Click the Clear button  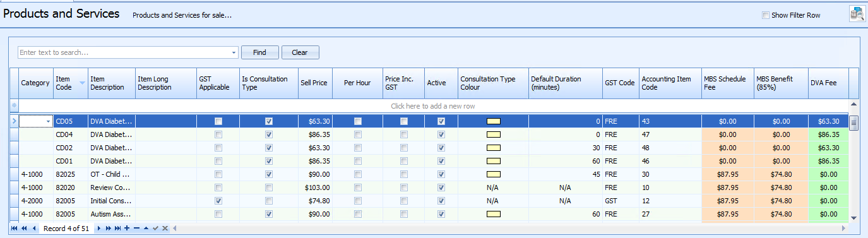point(300,52)
